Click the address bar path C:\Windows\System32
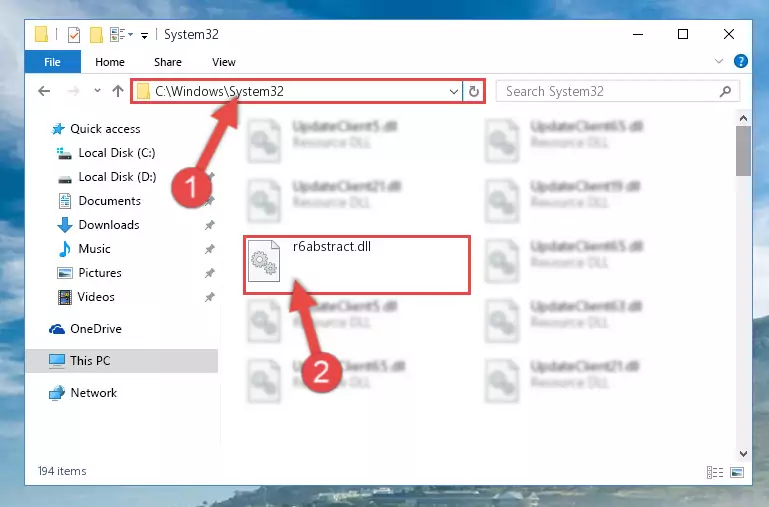This screenshot has width=769, height=507. (219, 92)
